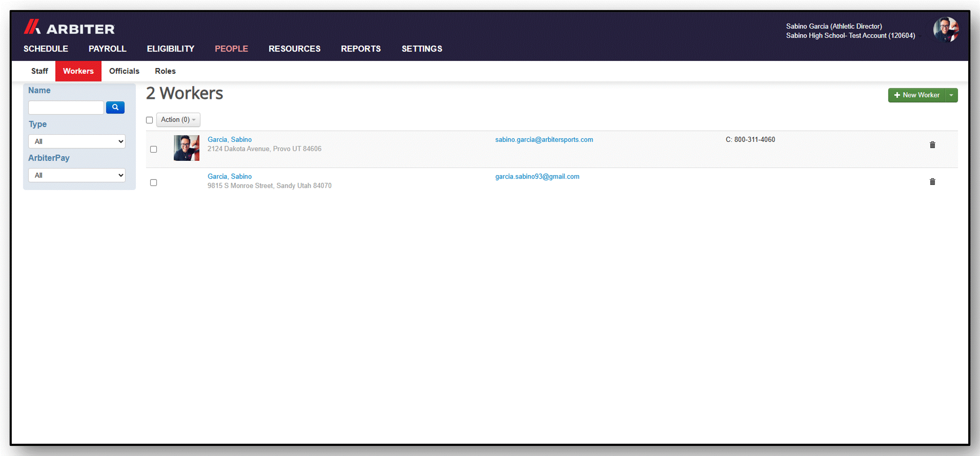Viewport: 980px width, 456px height.
Task: Click address 9815 S Monroe Street, Sandy Utah
Action: tap(270, 186)
